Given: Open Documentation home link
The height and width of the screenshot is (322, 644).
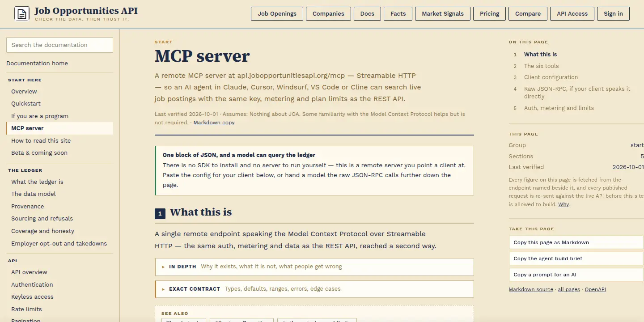Looking at the screenshot, I should pos(37,64).
